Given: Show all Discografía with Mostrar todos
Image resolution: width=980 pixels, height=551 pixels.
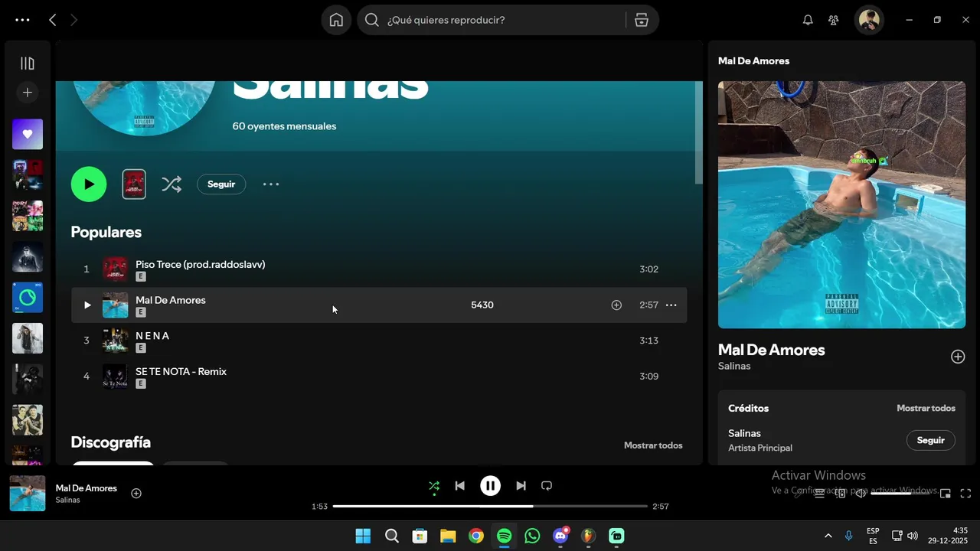Looking at the screenshot, I should tap(653, 445).
